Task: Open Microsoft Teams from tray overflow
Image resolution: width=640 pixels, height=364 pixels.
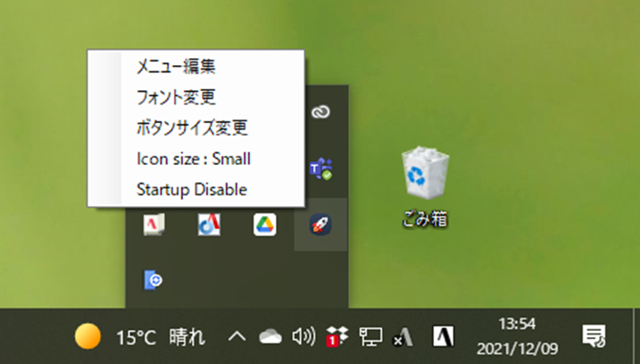Action: (320, 169)
